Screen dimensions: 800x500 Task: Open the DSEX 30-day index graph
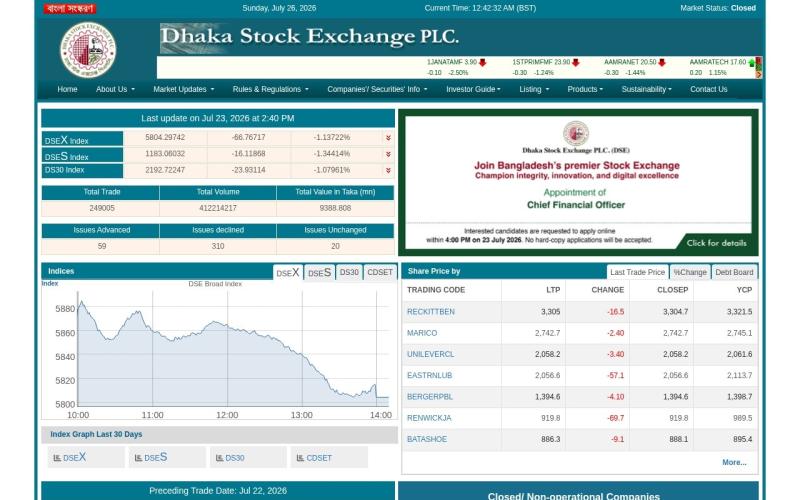click(x=86, y=457)
